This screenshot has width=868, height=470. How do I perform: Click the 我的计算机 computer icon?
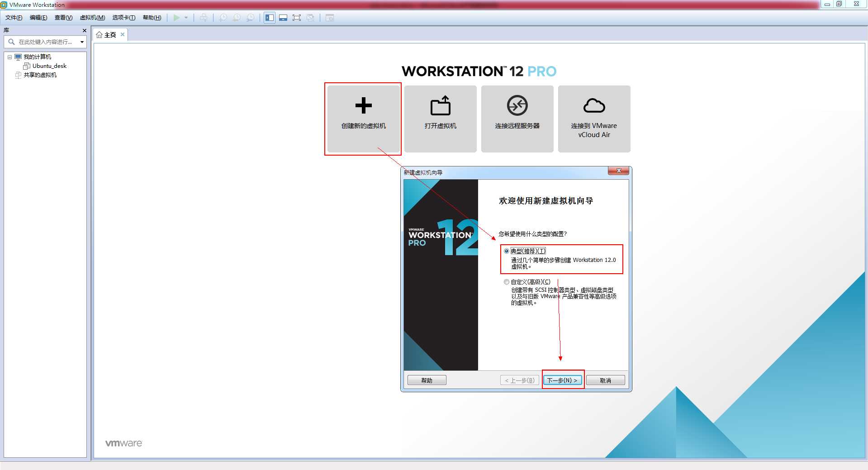(x=18, y=57)
